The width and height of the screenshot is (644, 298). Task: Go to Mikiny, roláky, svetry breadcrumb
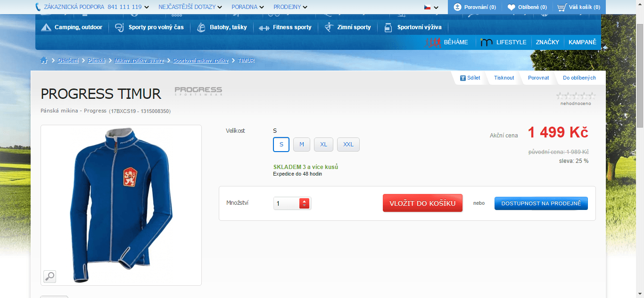pos(140,61)
